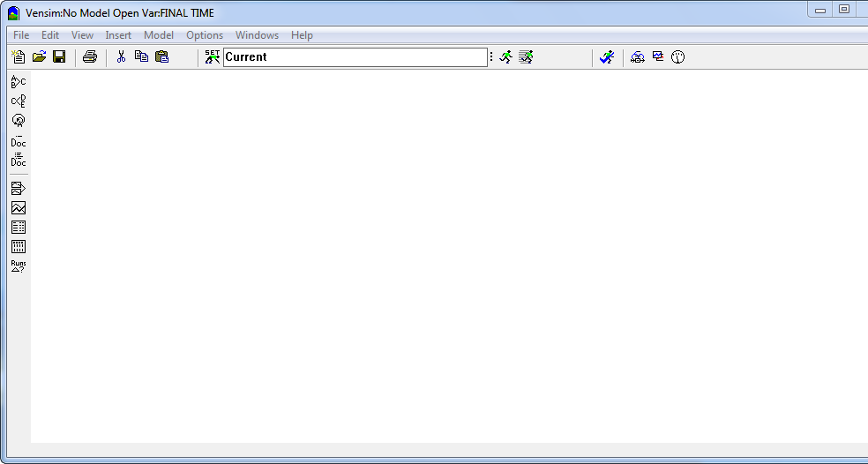Click the Save disk icon
Screen dimensions: 868x464
(59, 57)
